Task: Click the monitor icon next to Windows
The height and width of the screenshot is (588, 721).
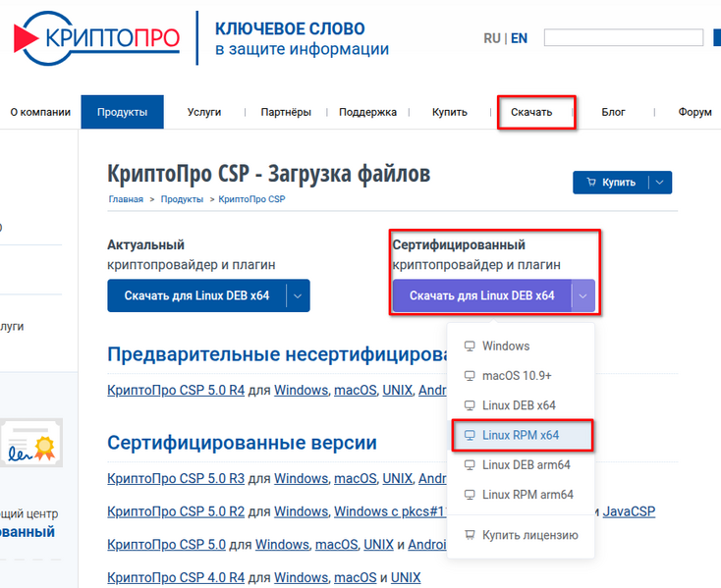Action: tap(470, 347)
